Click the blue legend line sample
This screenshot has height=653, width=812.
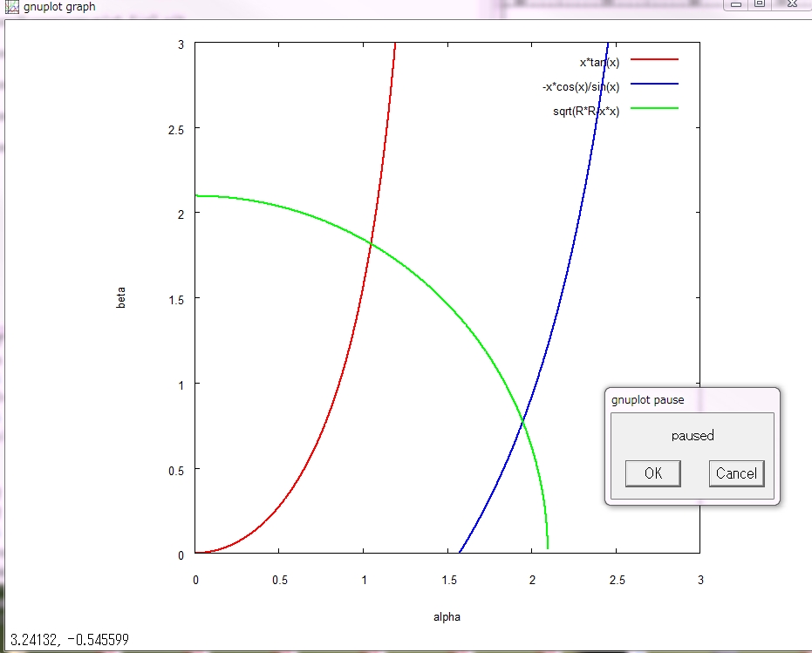[654, 84]
